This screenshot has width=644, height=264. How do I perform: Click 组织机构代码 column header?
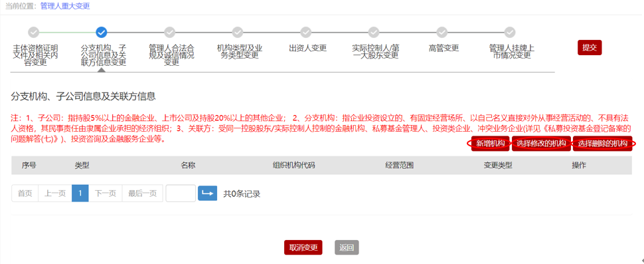pos(294,166)
